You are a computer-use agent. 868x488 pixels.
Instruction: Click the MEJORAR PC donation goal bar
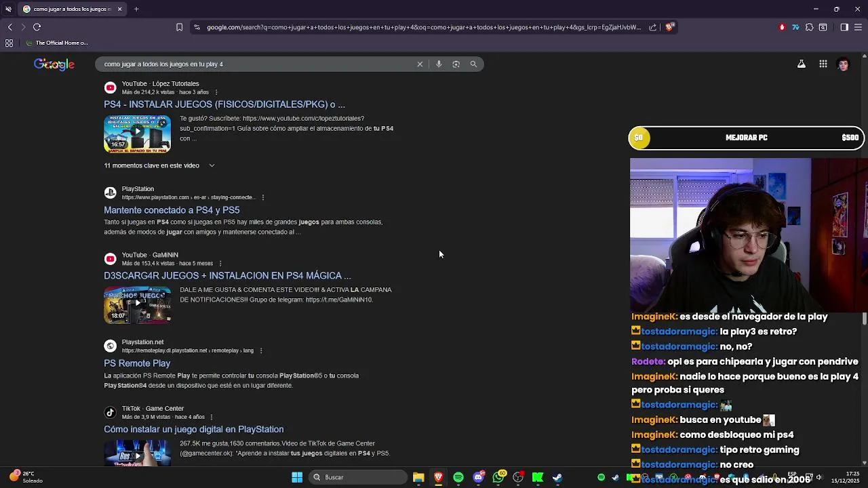pos(747,138)
